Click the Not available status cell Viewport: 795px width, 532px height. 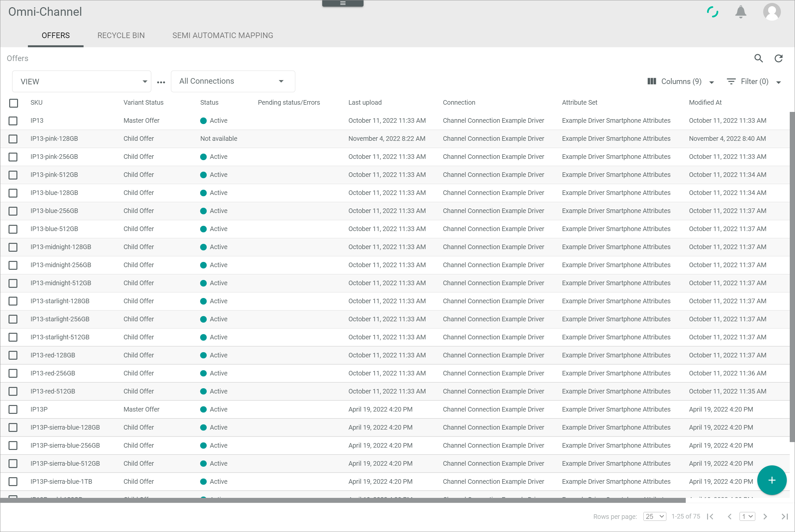pyautogui.click(x=219, y=139)
